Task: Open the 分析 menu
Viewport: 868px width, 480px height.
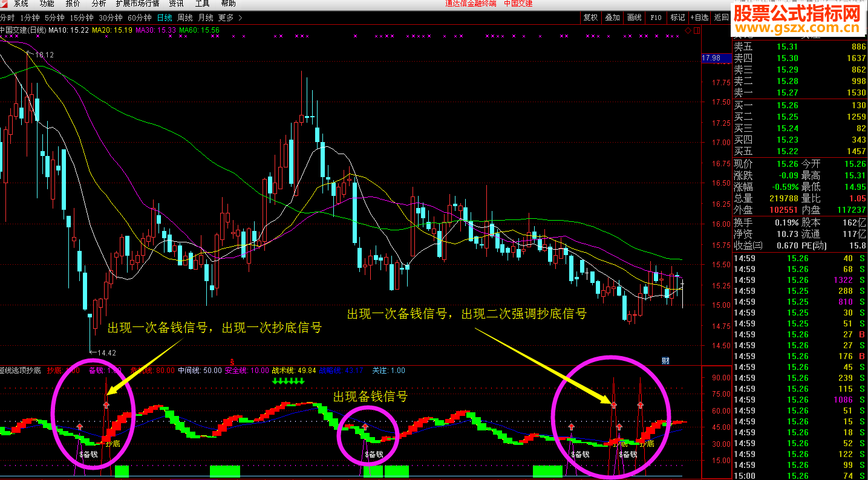Action: coord(99,4)
